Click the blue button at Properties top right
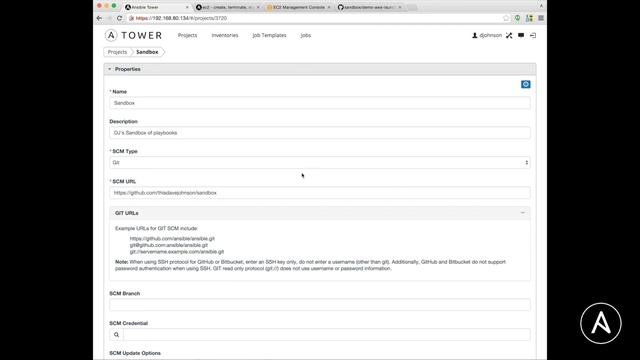This screenshot has height=360, width=640. click(x=526, y=84)
